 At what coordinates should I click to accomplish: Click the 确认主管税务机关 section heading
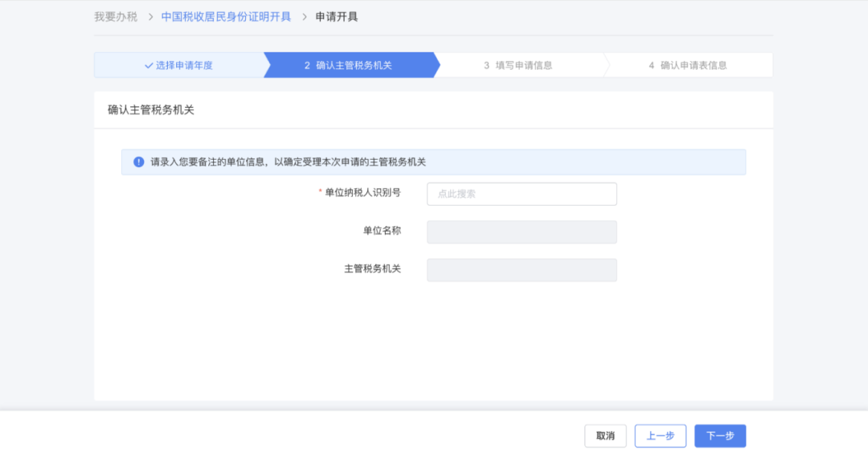coord(151,110)
